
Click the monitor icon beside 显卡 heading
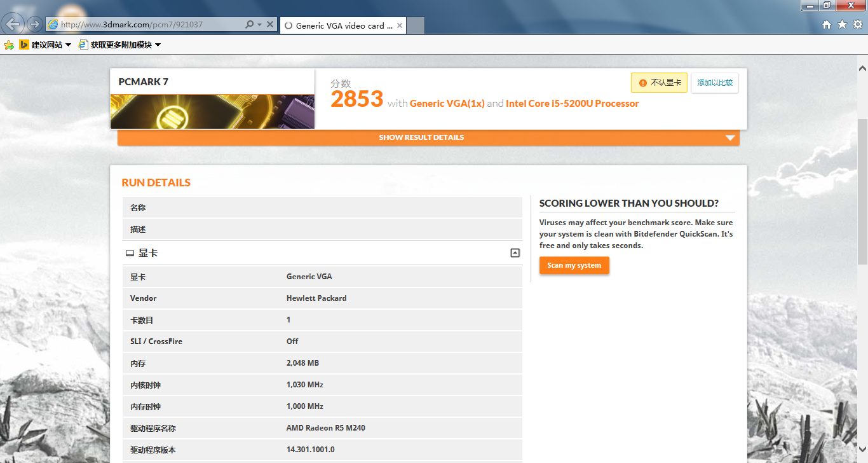pyautogui.click(x=130, y=253)
